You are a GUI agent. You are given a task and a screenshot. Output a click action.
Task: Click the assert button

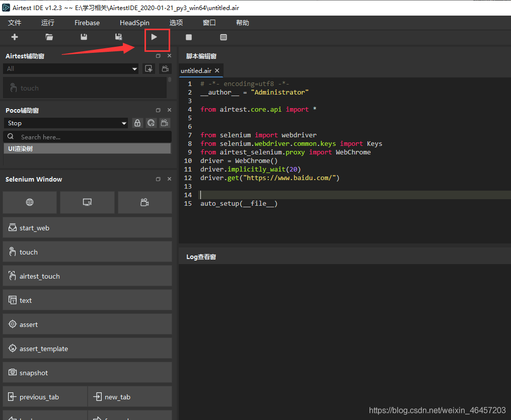click(x=87, y=324)
